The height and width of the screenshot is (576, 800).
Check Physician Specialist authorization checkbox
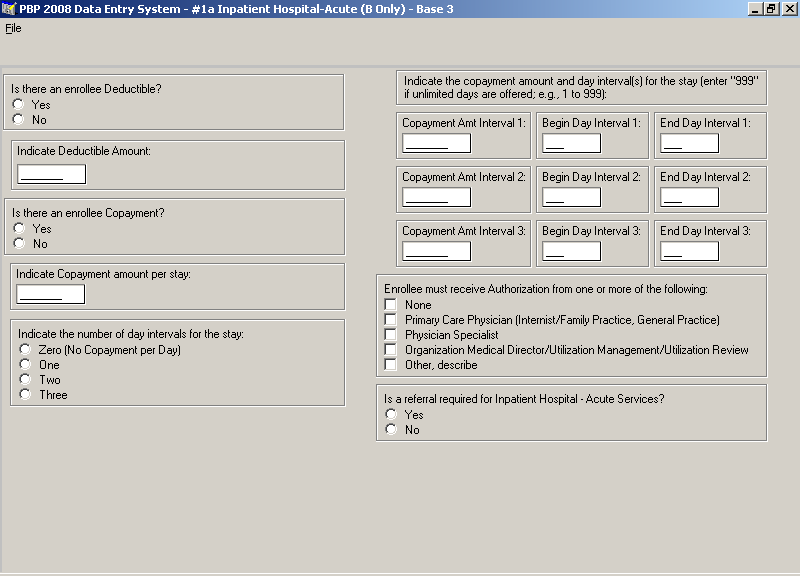click(390, 335)
